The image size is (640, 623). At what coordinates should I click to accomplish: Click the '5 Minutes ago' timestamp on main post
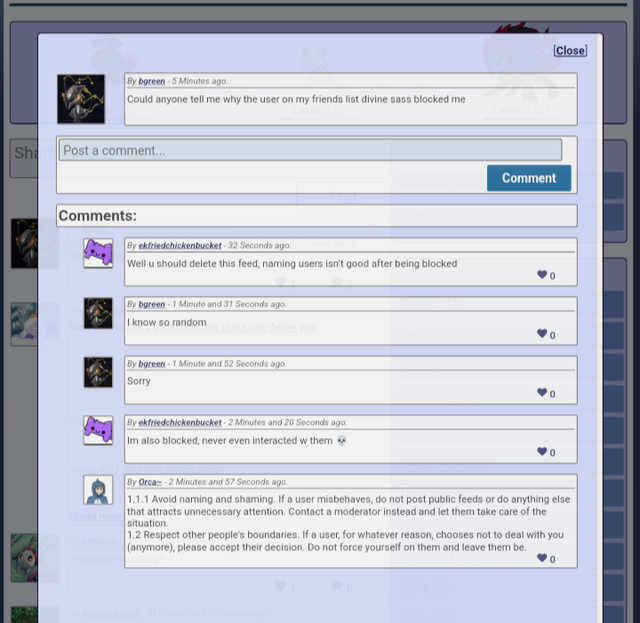[200, 81]
